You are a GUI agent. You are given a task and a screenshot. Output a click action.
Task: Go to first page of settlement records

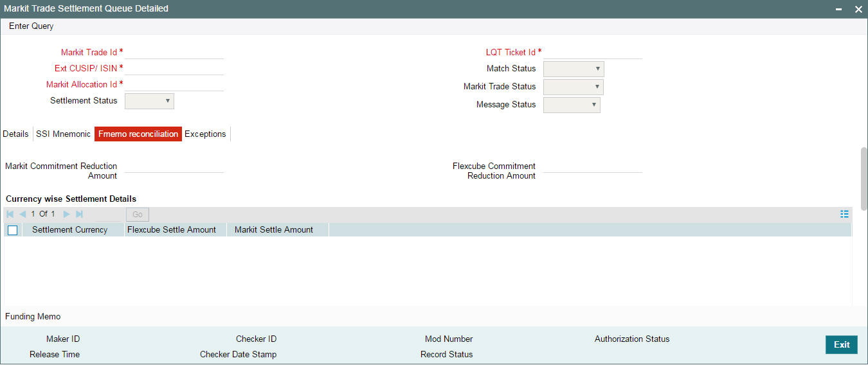pyautogui.click(x=10, y=214)
